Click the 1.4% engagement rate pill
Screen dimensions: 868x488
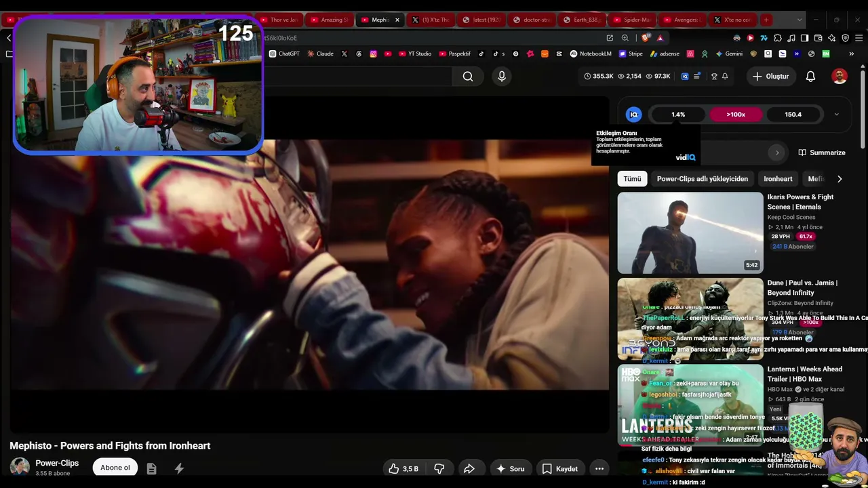coord(678,115)
